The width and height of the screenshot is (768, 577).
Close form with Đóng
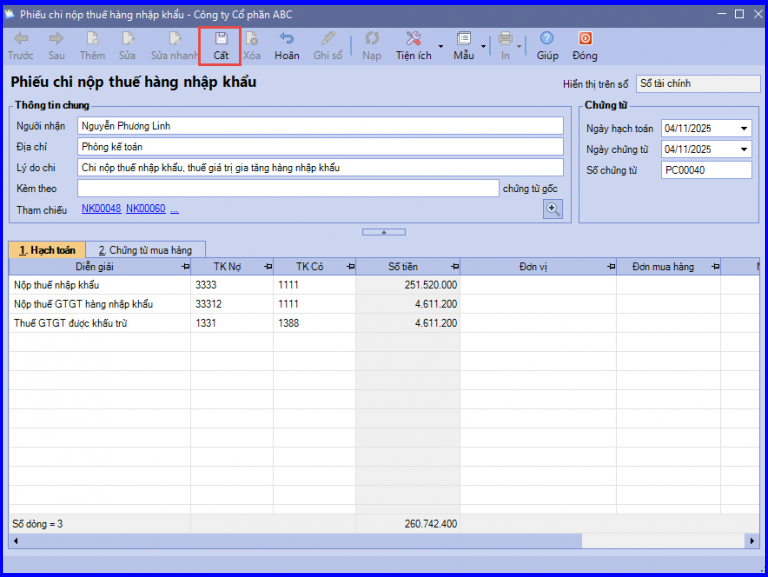[x=585, y=46]
